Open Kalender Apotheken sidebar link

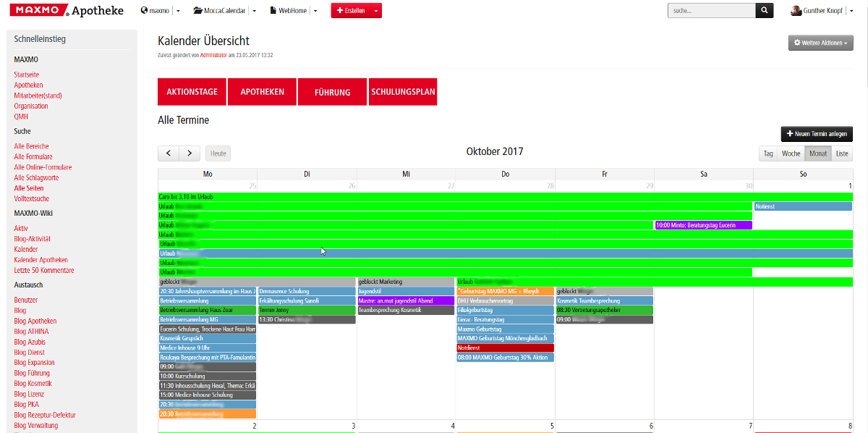(x=41, y=260)
